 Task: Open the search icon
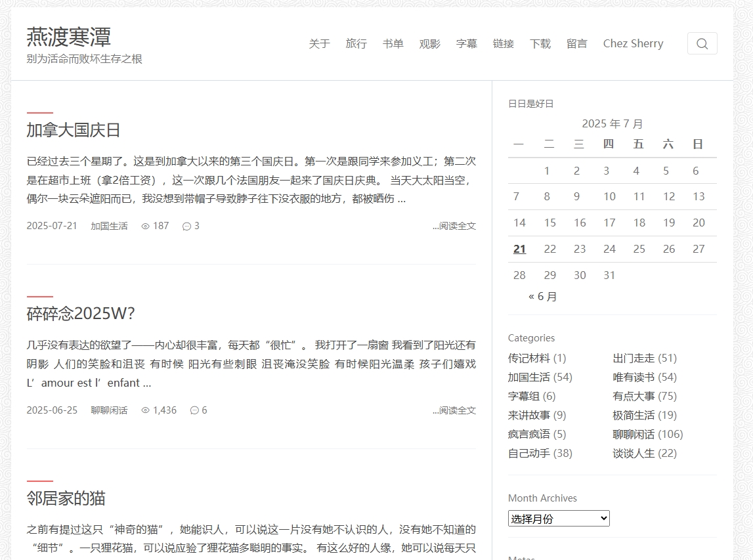(702, 43)
